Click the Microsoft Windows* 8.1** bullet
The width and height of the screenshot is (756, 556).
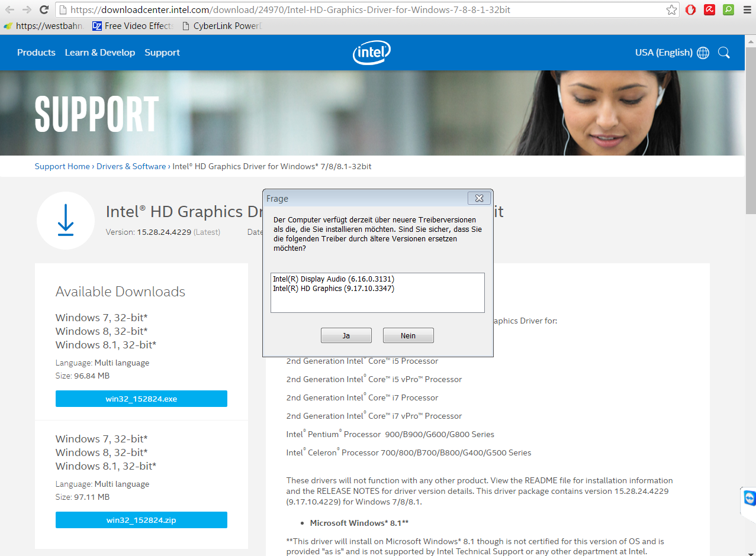tap(359, 523)
